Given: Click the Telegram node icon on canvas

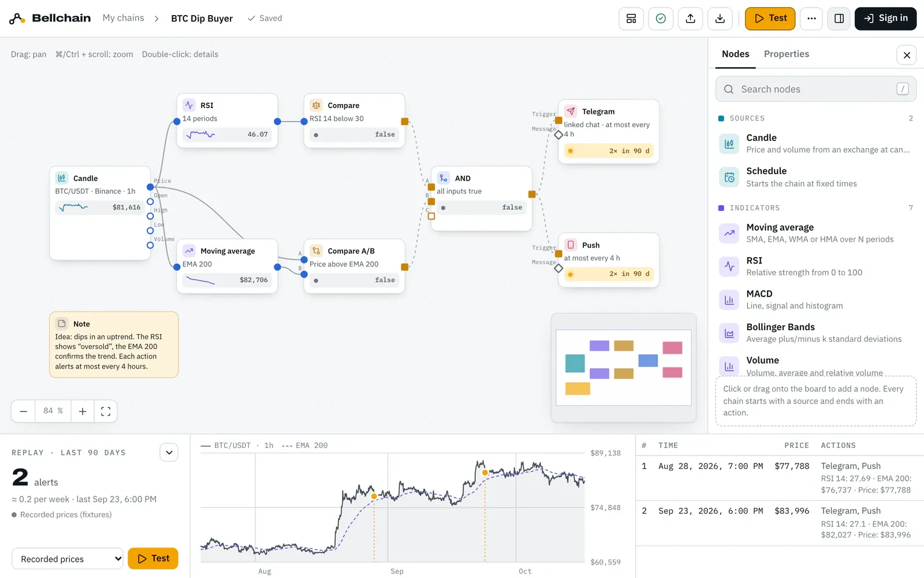Looking at the screenshot, I should click(x=571, y=111).
